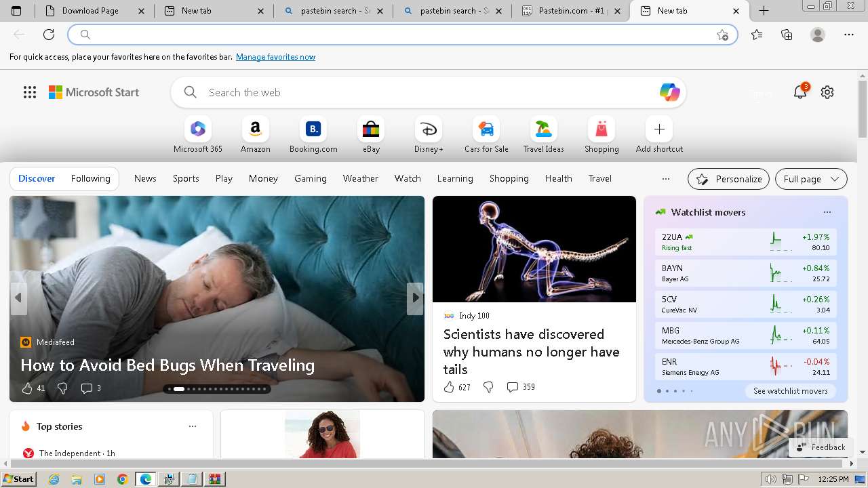The width and height of the screenshot is (868, 488).
Task: Open comments on Bed Bugs article
Action: pos(91,388)
